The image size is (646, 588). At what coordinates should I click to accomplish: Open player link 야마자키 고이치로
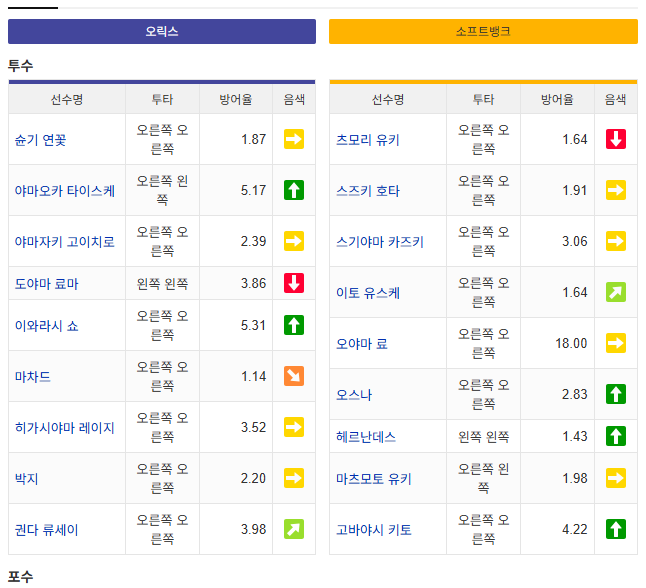point(65,242)
